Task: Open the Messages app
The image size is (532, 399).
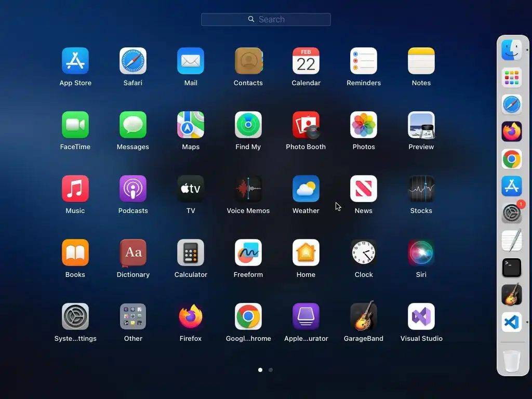Action: click(x=133, y=125)
